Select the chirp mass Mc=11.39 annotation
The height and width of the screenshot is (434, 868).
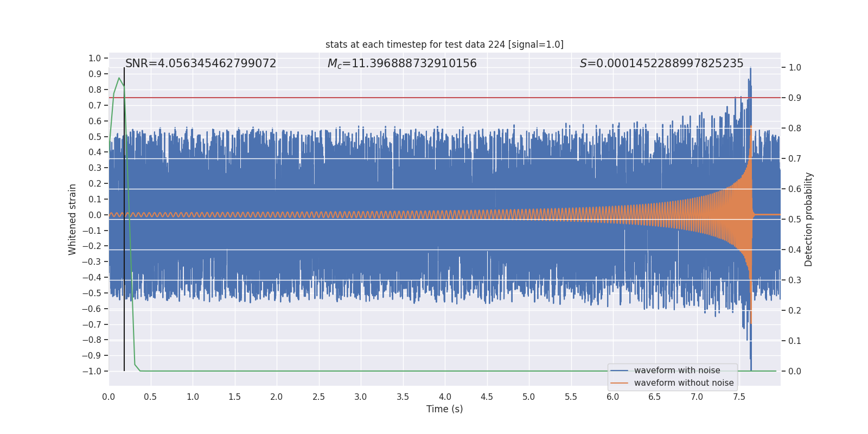click(x=402, y=63)
